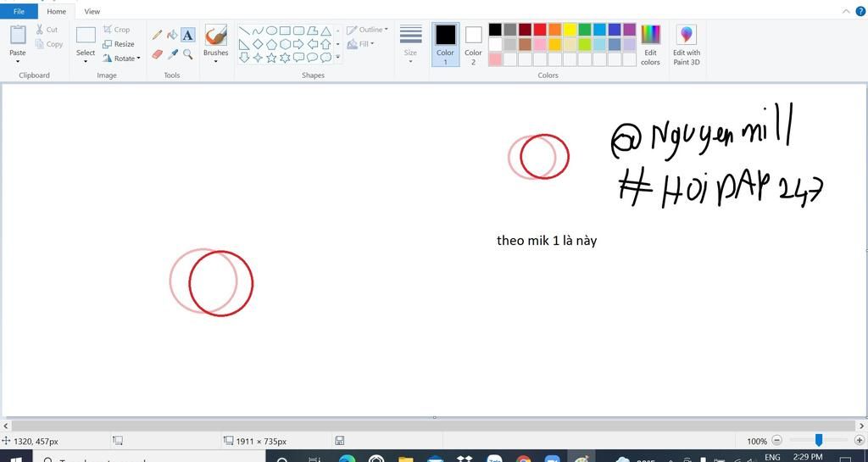Pick the Right arrow shape
Screen dimensions: 868x462
[298, 44]
